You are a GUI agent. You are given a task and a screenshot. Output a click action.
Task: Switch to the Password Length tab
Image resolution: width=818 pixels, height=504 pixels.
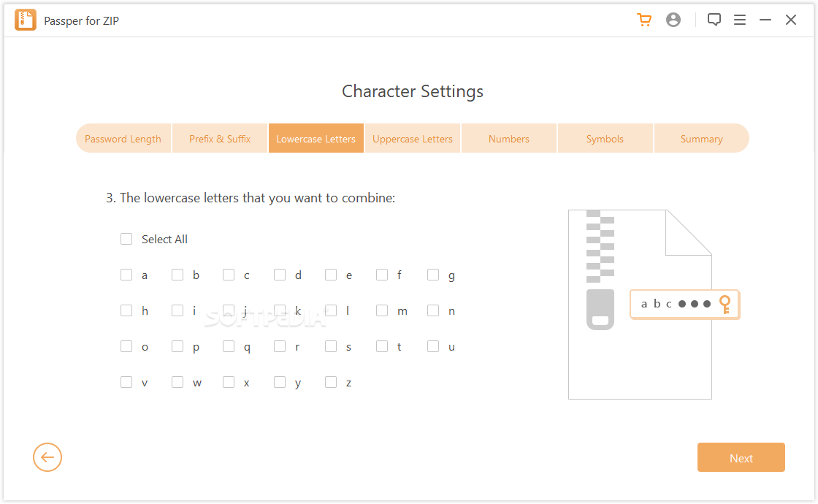[123, 139]
